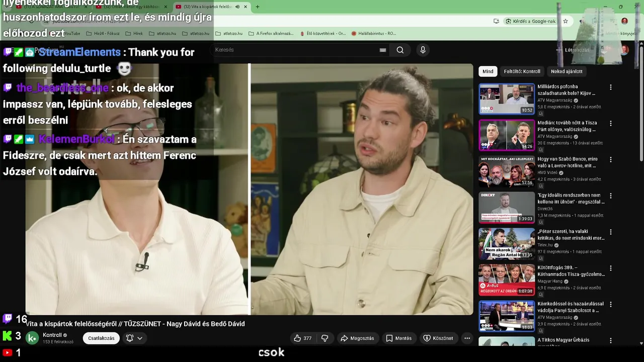Open the on-screen keyboard icon in search box
This screenshot has height=362, width=644.
click(383, 50)
